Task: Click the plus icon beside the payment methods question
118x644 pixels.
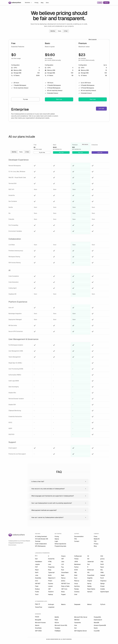Action: (85, 510)
